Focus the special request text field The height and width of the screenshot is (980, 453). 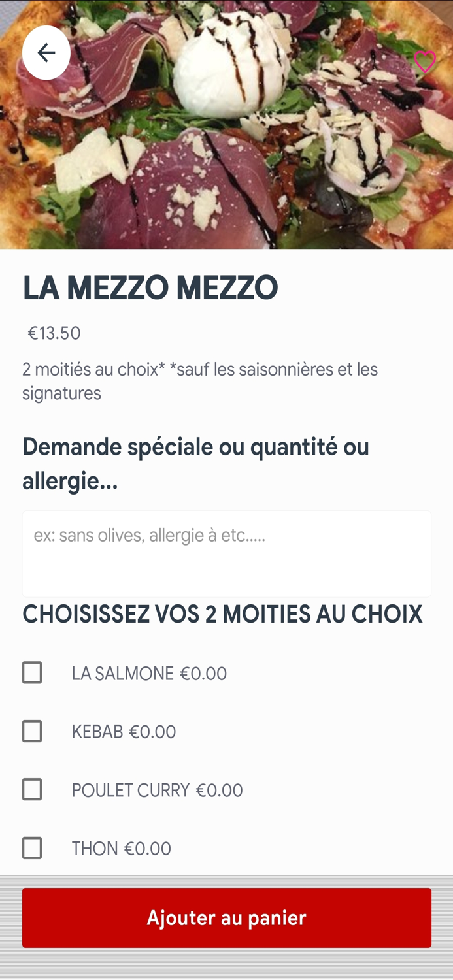(226, 553)
